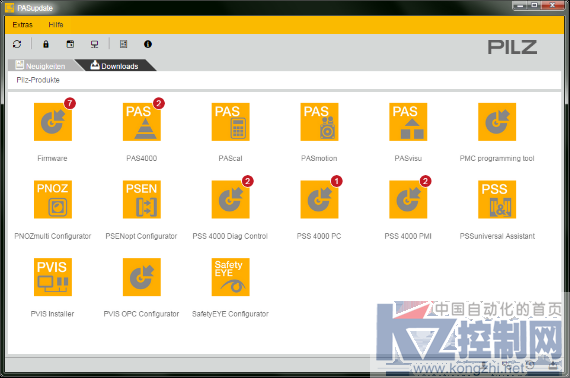Open the PASmotion product tile
This screenshot has height=378, width=570.
pos(319,122)
